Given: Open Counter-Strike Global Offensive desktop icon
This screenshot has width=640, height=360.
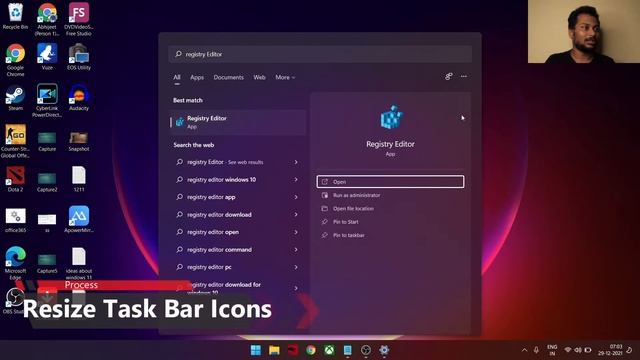Looking at the screenshot, I should [15, 141].
